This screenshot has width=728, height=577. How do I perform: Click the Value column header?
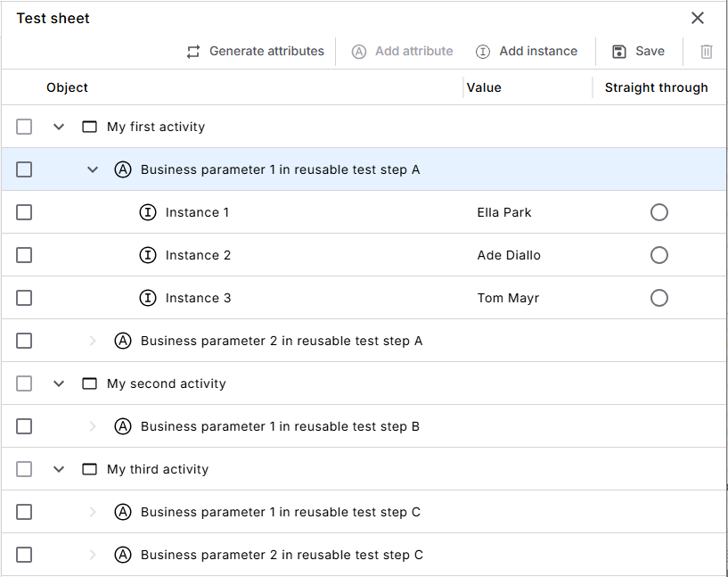point(484,87)
